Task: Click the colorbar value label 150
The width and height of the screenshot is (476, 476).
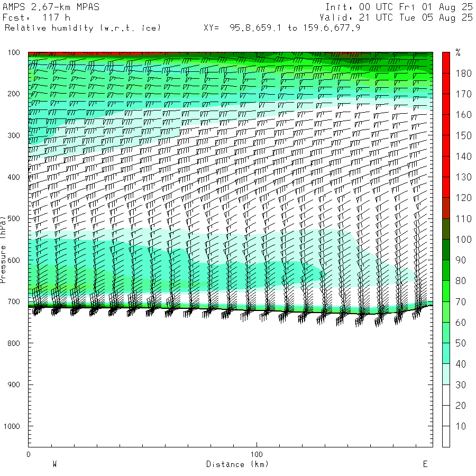Action: click(x=463, y=135)
